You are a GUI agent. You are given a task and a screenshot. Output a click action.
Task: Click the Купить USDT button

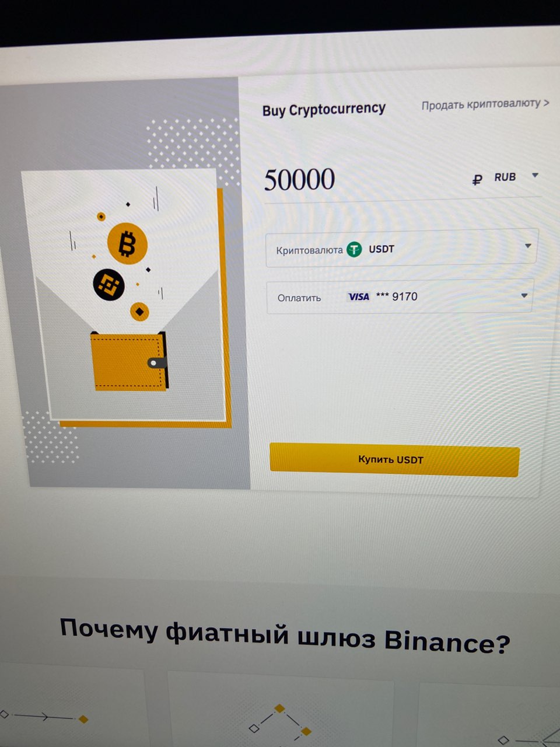[x=394, y=459]
